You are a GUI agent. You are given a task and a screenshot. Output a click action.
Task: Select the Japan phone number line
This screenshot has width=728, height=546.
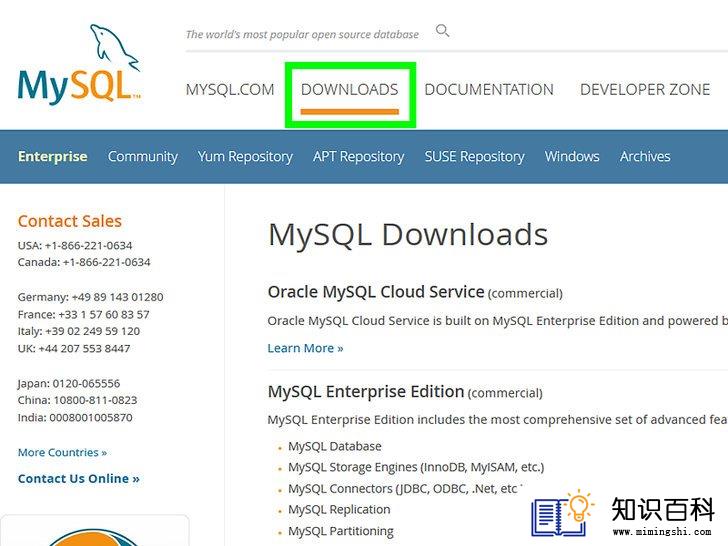pyautogui.click(x=69, y=384)
